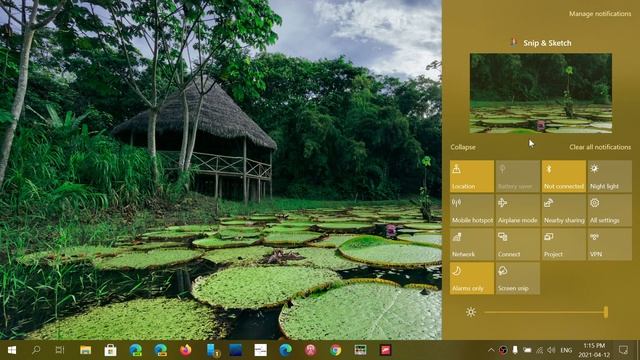
Task: Open the clock showing 1:15 PM
Action: click(x=594, y=350)
